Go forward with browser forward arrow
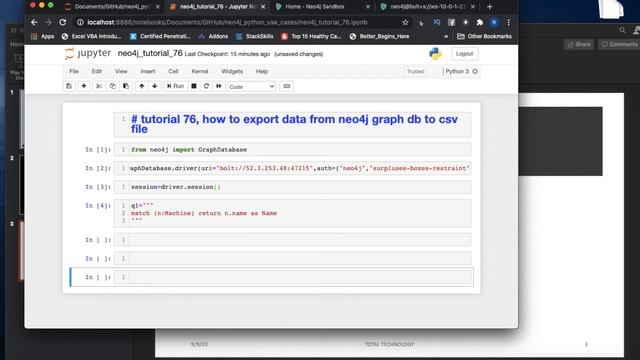The width and height of the screenshot is (640, 360). (49, 22)
